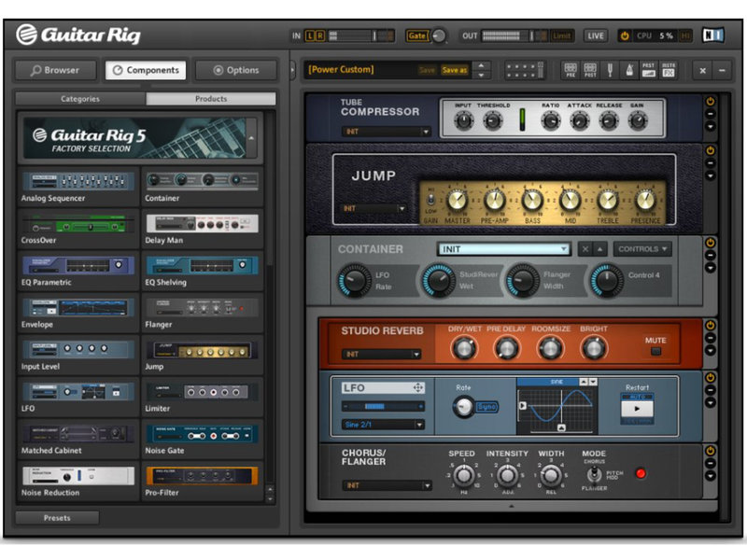Image resolution: width=747 pixels, height=560 pixels.
Task: Enable the noise Gate button
Action: 416,35
